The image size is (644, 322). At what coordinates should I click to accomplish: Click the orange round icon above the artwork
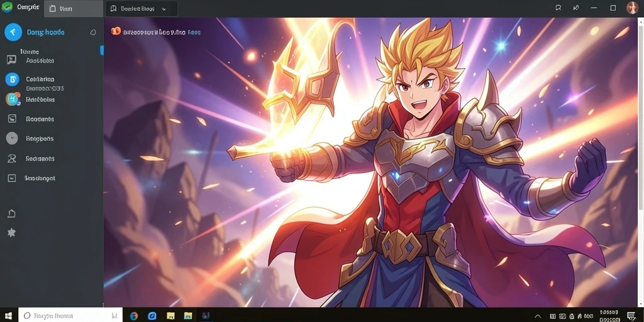[x=116, y=31]
